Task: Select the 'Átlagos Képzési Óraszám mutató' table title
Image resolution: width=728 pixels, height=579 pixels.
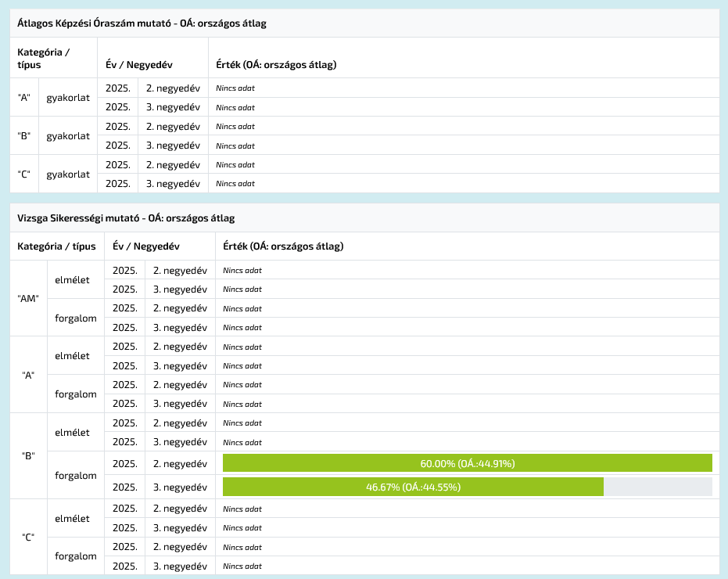Action: pos(142,23)
